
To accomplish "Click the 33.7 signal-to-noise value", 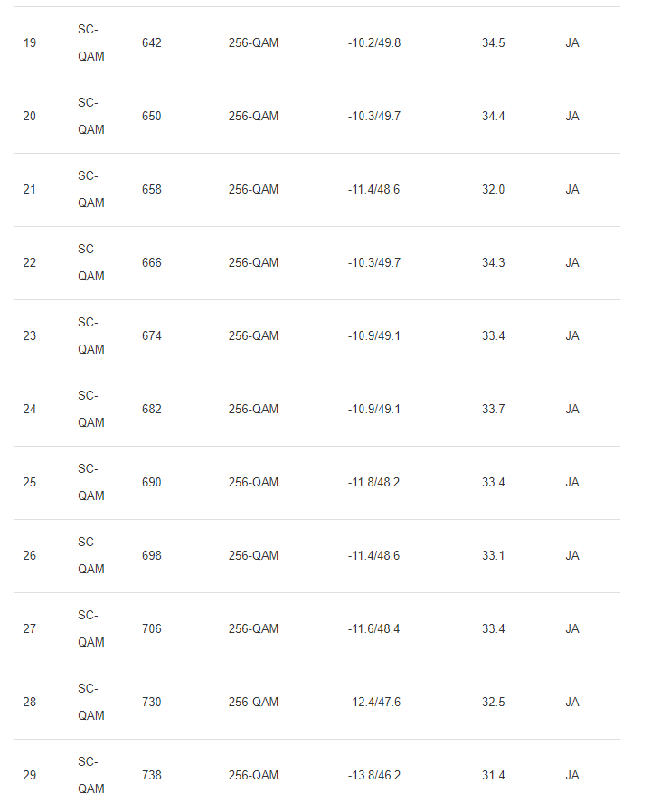I will click(494, 410).
